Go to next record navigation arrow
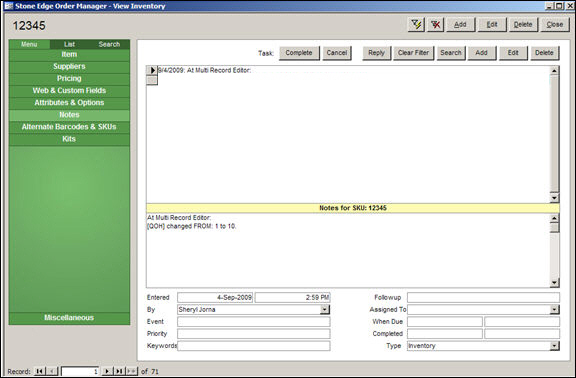 107,371
